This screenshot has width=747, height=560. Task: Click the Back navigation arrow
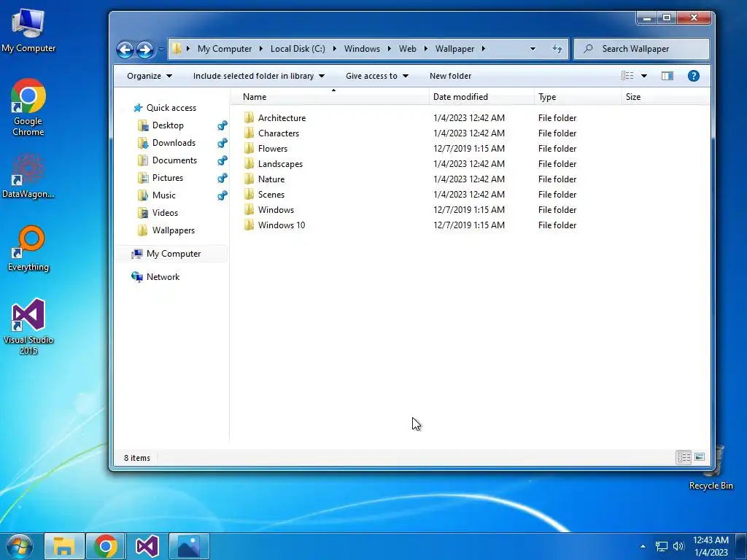(125, 49)
